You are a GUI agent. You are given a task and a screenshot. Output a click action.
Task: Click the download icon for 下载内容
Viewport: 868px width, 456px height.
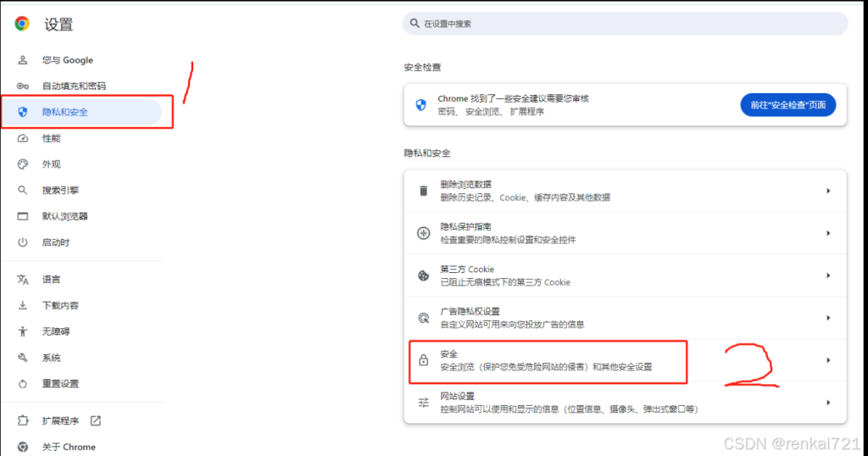(x=23, y=305)
